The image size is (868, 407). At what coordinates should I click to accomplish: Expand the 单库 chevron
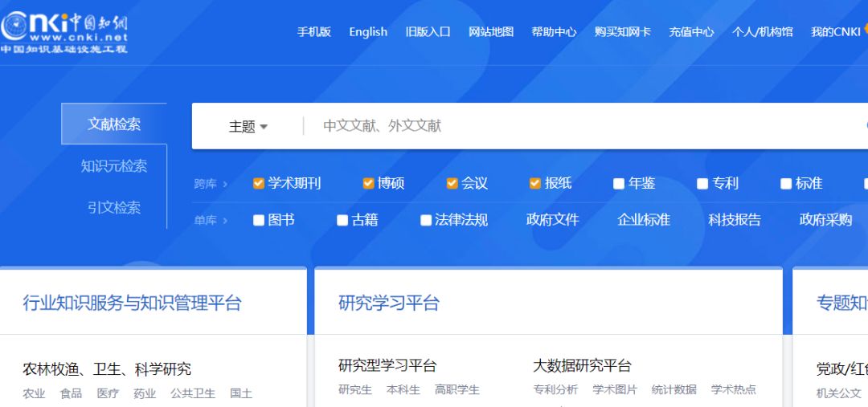tap(225, 222)
